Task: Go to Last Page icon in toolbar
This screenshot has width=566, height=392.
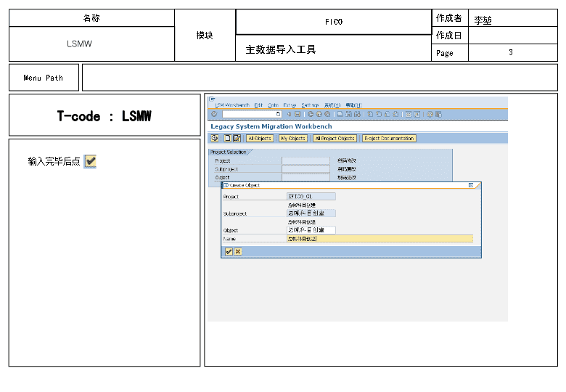Action: [x=395, y=114]
